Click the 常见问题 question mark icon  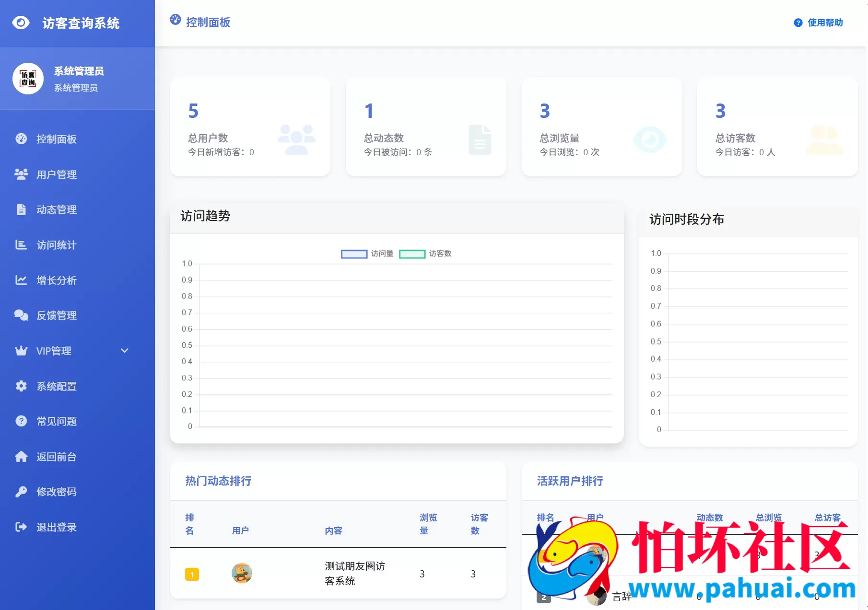21,421
